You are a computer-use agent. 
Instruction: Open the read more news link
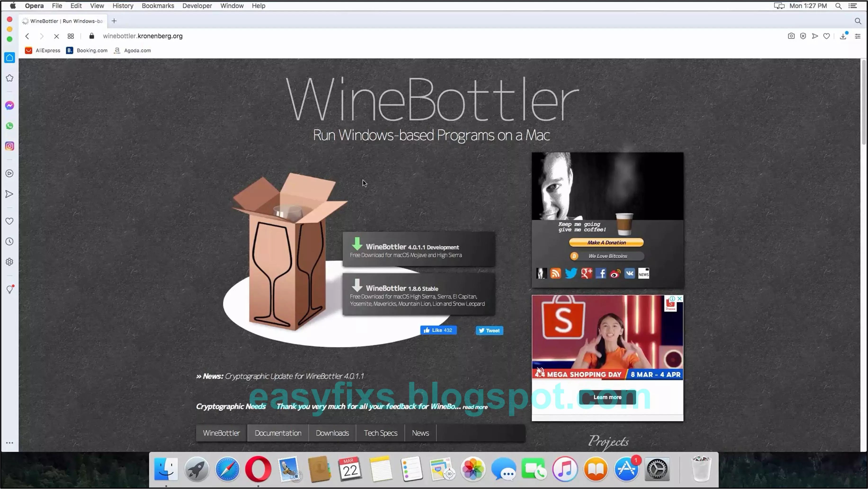coord(475,407)
